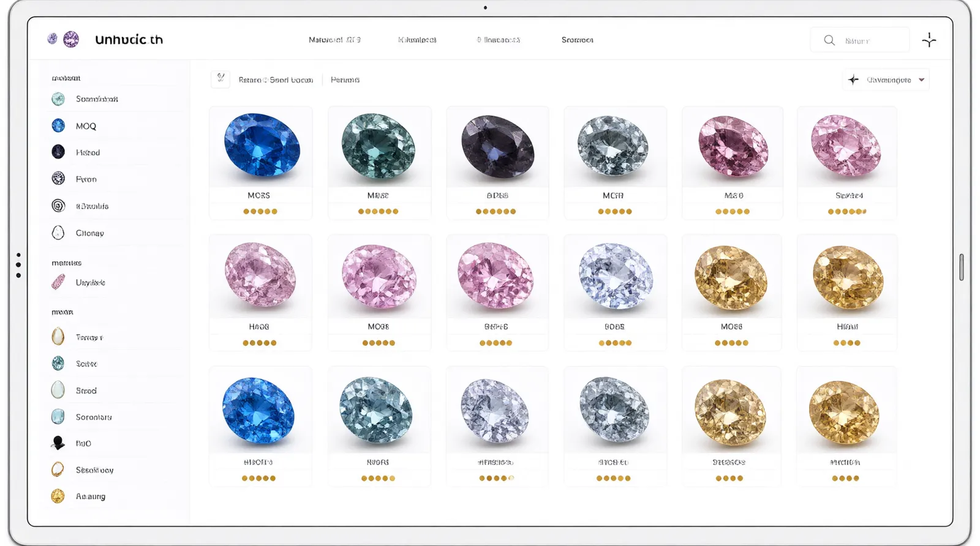980x546 pixels.
Task: Click the square filter icon left of Retare
Action: tap(221, 79)
